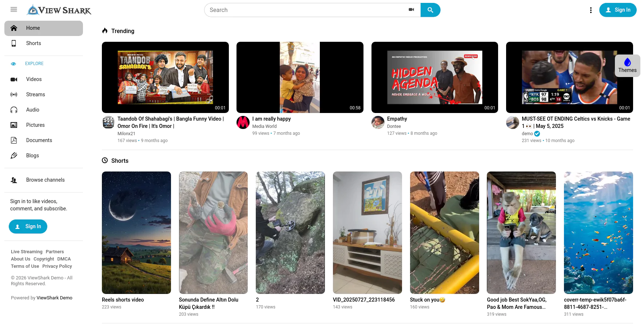Click the verified badge next to demo channel
This screenshot has width=644, height=327.
pos(537,134)
